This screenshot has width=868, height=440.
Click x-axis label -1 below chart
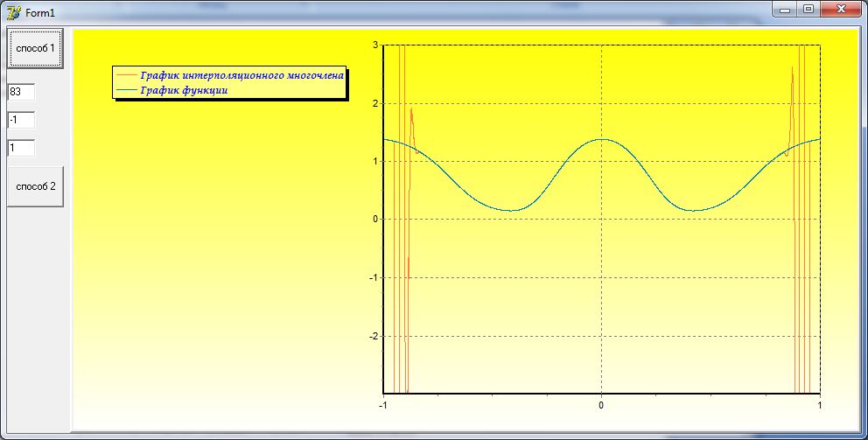(x=382, y=405)
